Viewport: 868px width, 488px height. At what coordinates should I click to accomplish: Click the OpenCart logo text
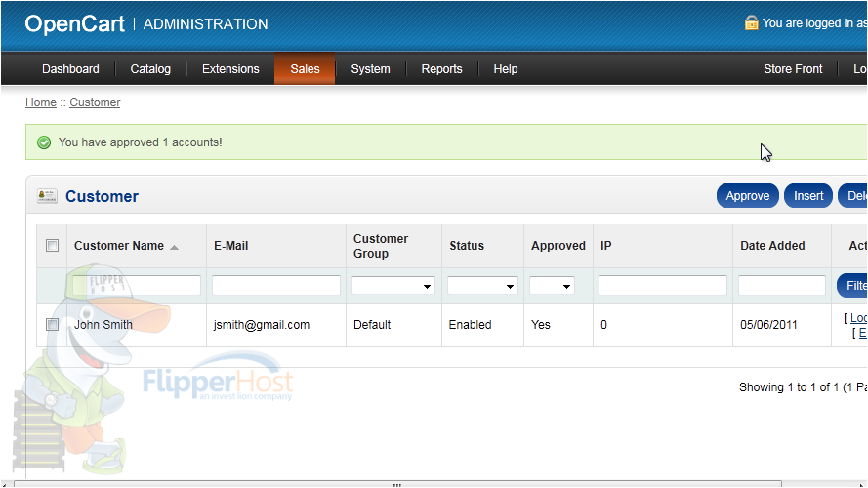[x=75, y=23]
